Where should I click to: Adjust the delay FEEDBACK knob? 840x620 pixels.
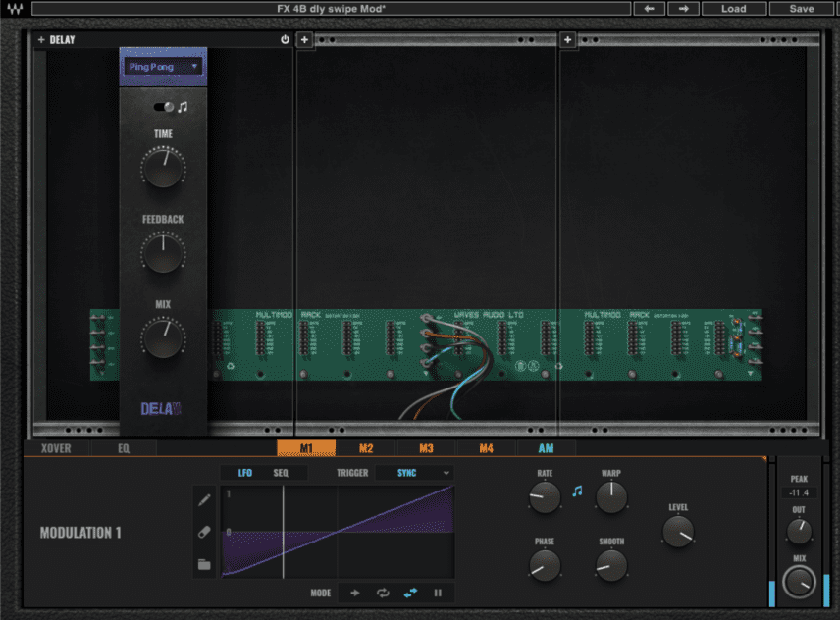164,253
